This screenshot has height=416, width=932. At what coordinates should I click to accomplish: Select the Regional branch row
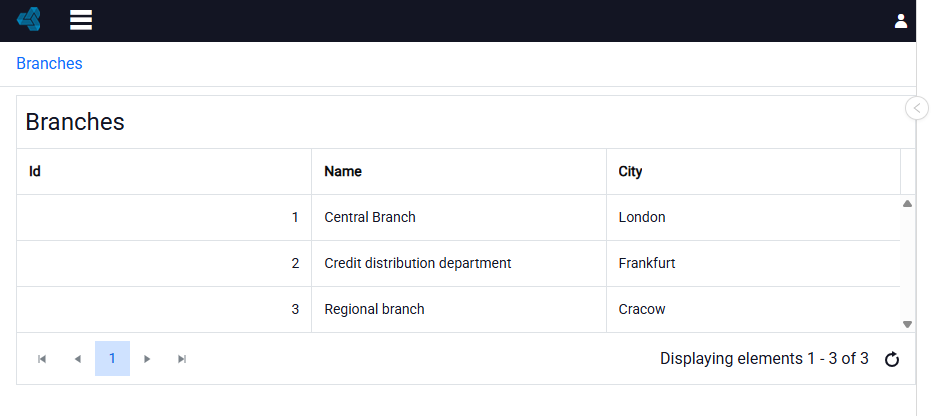[458, 310]
